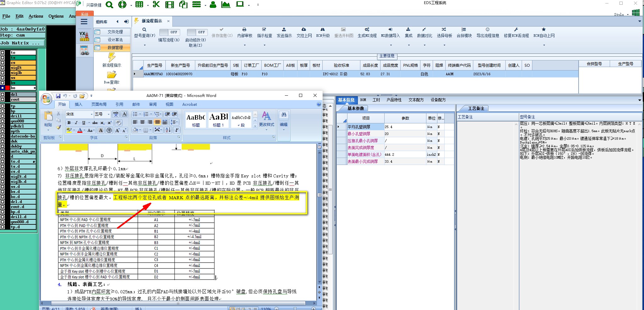Apply Bold formatting in Word ribbon

69,122
